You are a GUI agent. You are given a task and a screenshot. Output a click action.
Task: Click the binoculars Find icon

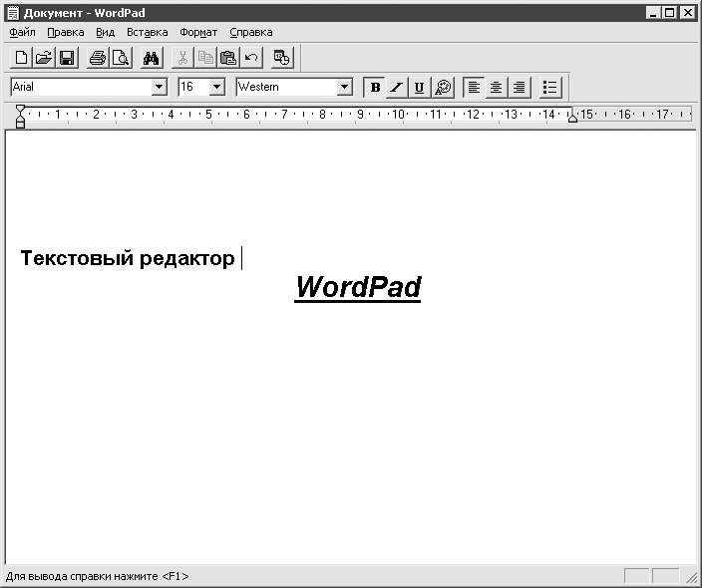pyautogui.click(x=152, y=58)
